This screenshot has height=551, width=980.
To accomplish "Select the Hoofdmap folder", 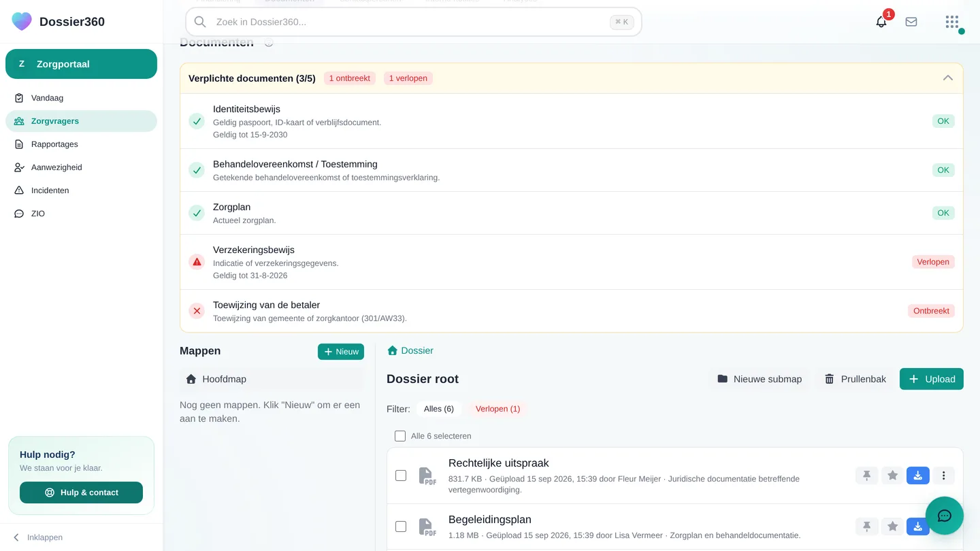I will [x=272, y=379].
